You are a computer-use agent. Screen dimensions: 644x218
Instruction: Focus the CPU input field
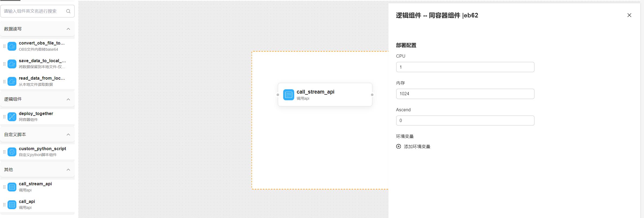(465, 67)
